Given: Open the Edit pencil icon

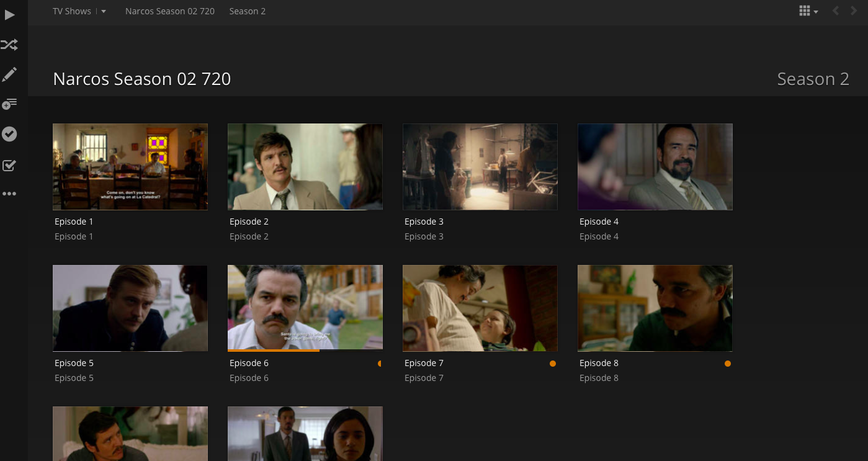Looking at the screenshot, I should pos(9,75).
